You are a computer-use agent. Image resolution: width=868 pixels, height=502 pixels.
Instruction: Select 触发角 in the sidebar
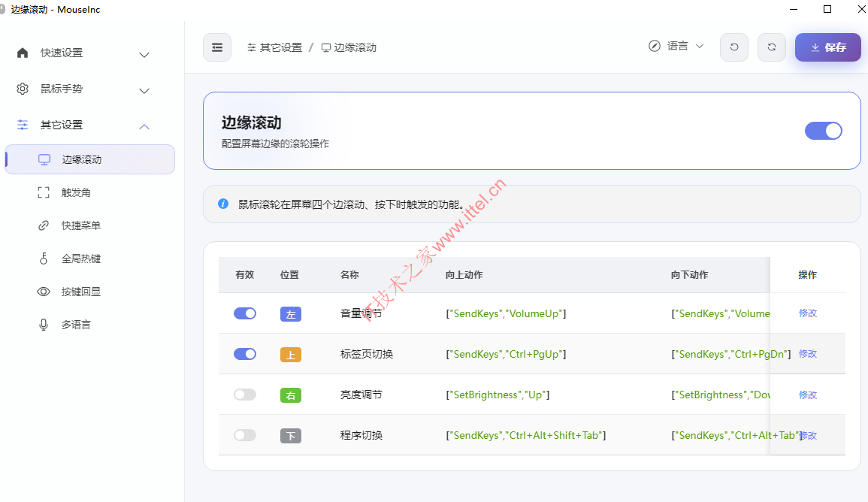89,192
